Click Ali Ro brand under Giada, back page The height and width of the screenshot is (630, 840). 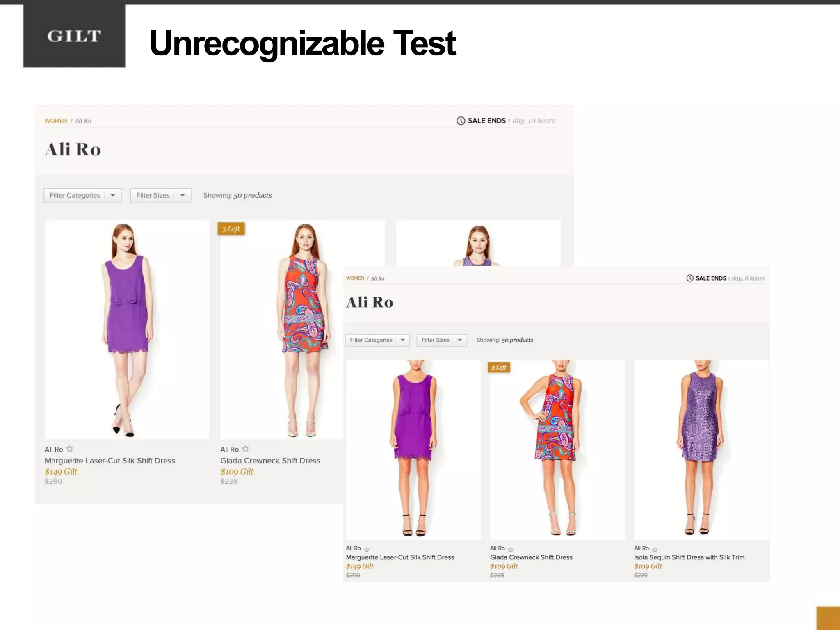[x=229, y=450]
